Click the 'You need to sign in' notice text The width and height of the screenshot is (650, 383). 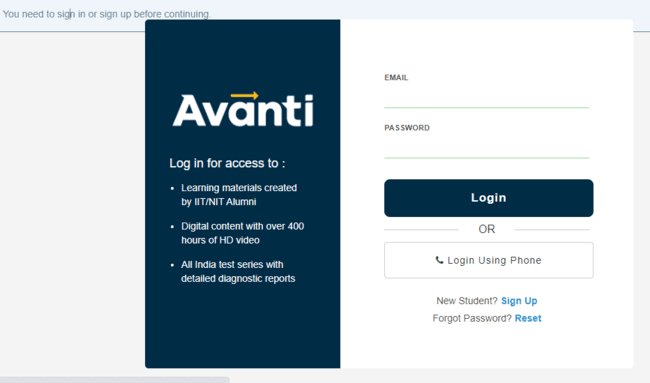tap(107, 14)
